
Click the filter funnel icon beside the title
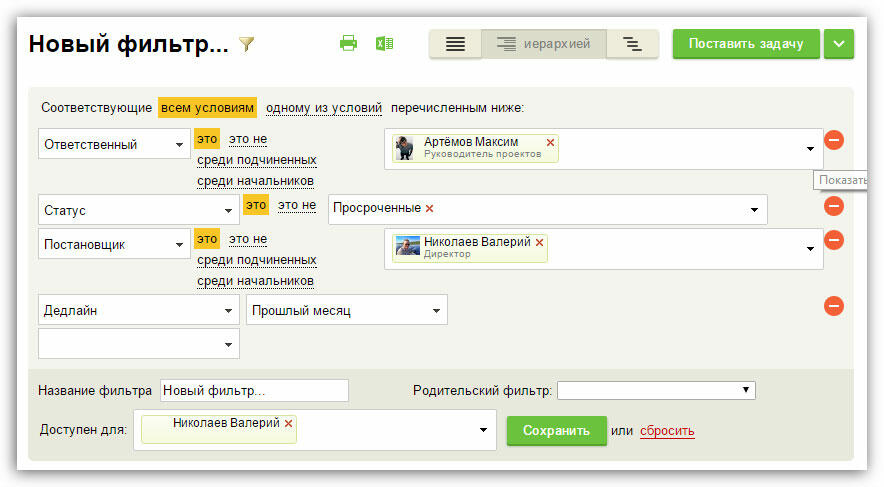coord(247,44)
